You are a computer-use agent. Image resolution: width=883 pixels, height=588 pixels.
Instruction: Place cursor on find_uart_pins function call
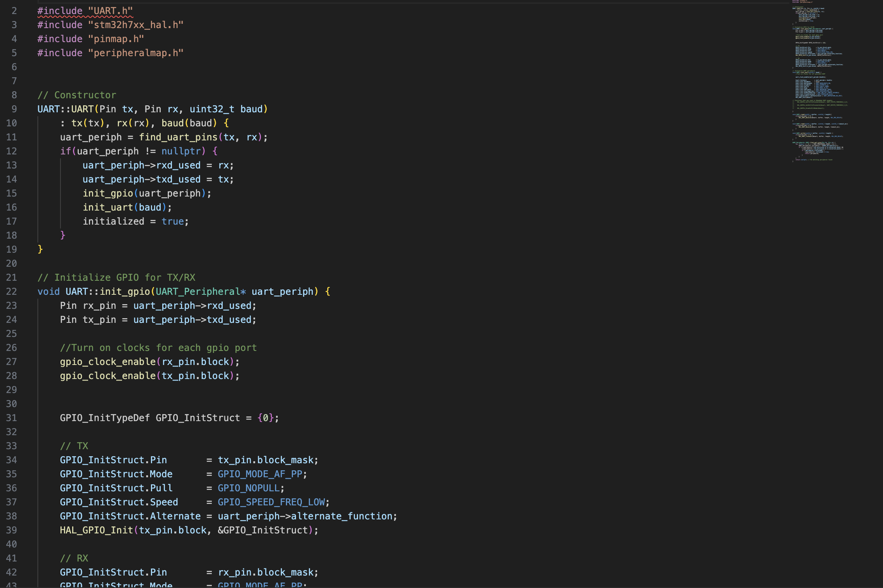pos(178,137)
